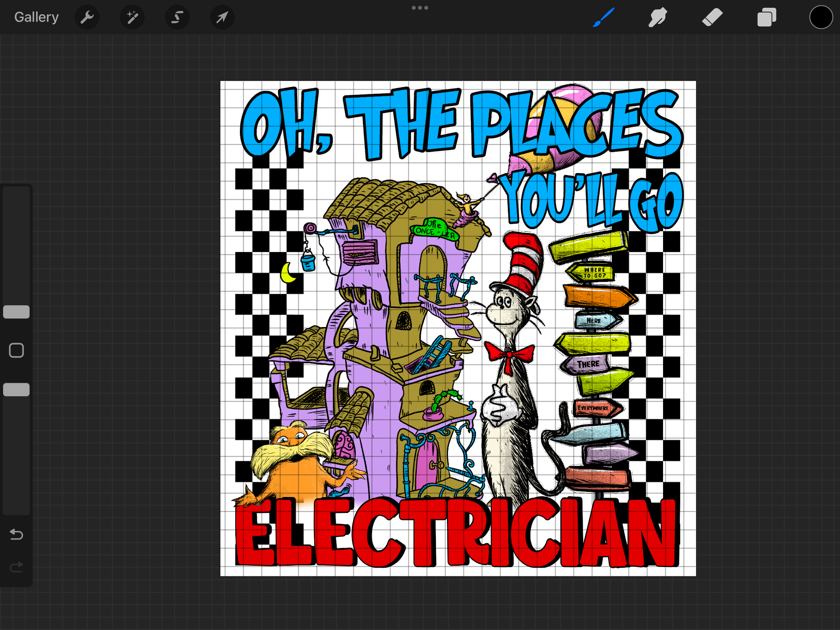Viewport: 840px width, 630px height.
Task: Tap the square modify button on sidebar
Action: pyautogui.click(x=16, y=350)
